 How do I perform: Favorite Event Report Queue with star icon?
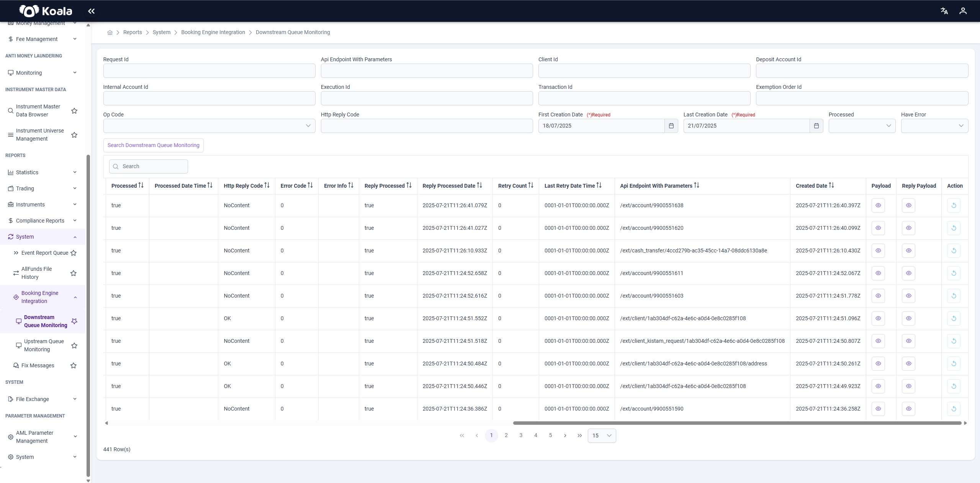coord(74,253)
